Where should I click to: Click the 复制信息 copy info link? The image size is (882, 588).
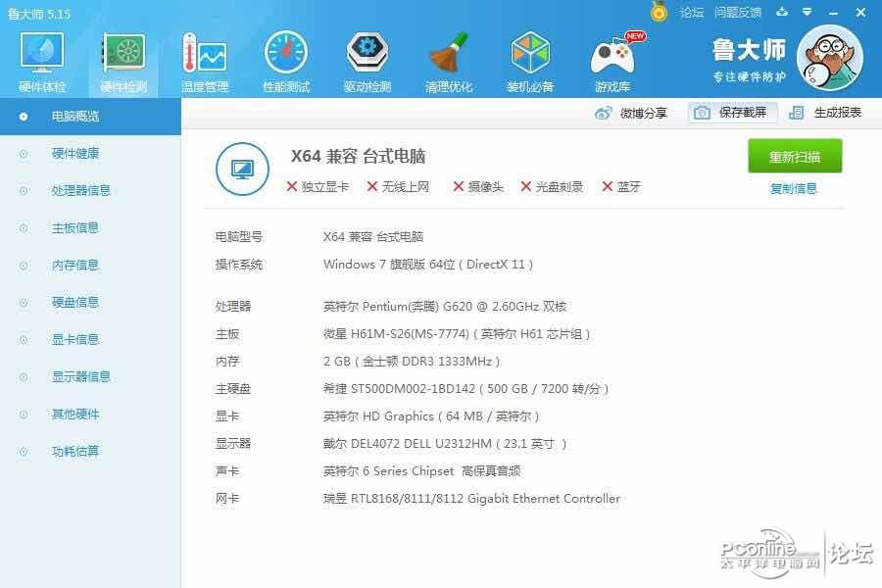coord(793,188)
